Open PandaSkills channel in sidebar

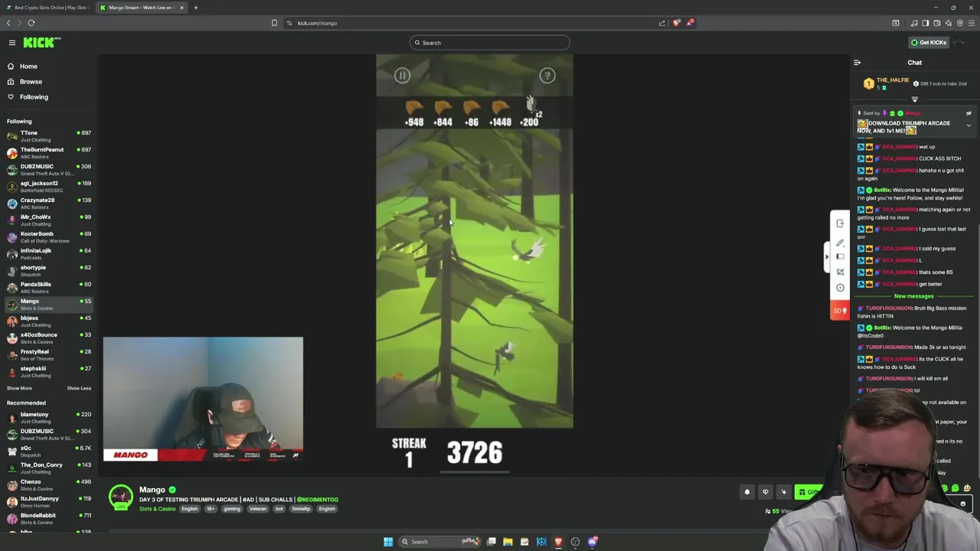click(x=47, y=288)
